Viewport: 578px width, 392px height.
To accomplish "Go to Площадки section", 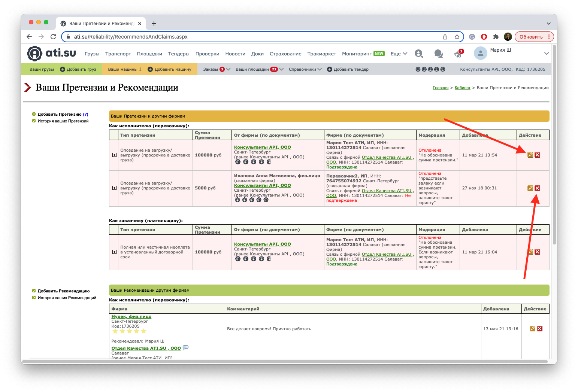I will (x=149, y=54).
